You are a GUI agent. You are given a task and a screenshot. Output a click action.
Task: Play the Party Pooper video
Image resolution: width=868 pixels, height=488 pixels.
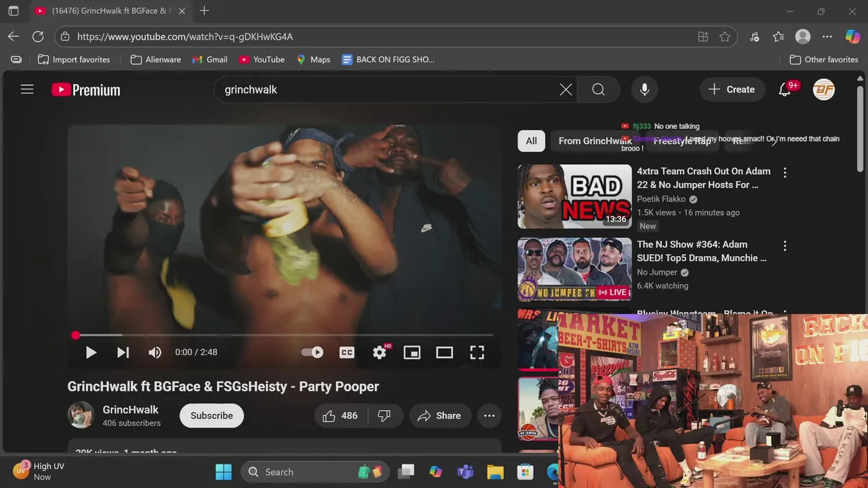91,352
